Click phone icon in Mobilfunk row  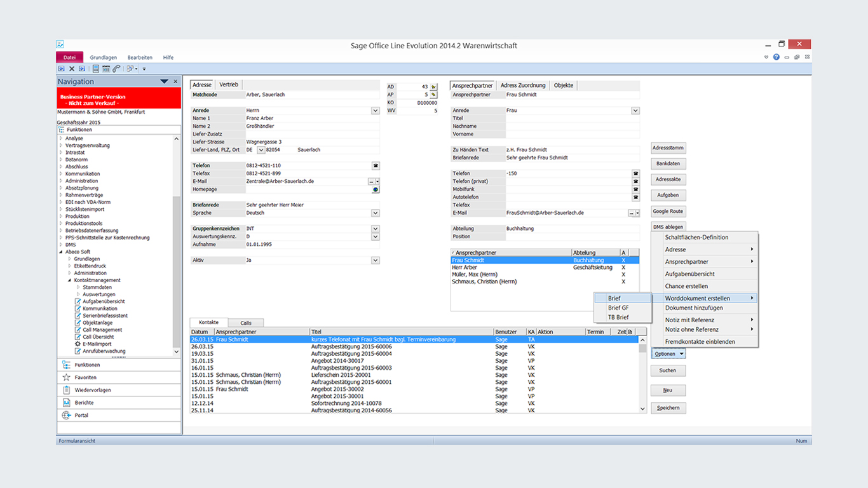tap(635, 189)
